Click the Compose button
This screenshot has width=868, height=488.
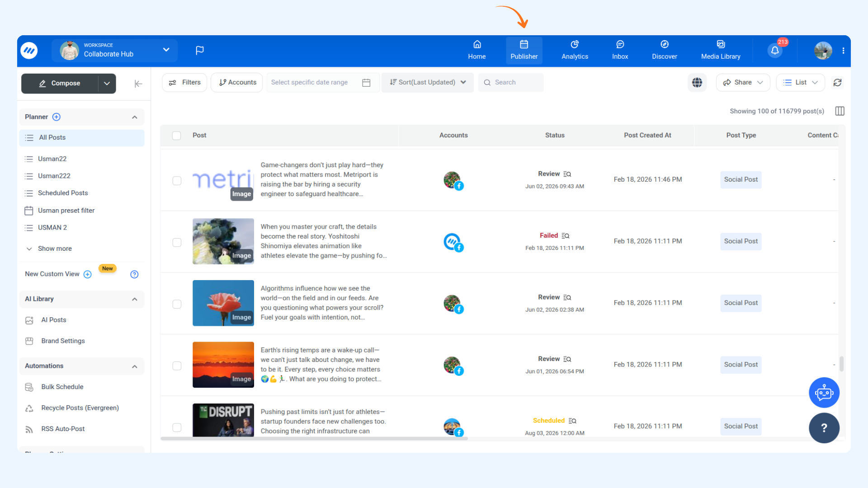click(x=60, y=84)
